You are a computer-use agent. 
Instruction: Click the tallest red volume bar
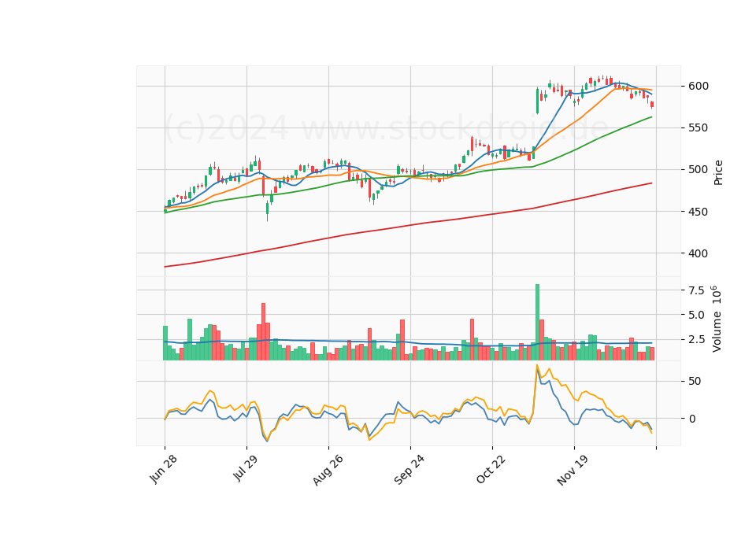[x=264, y=331]
